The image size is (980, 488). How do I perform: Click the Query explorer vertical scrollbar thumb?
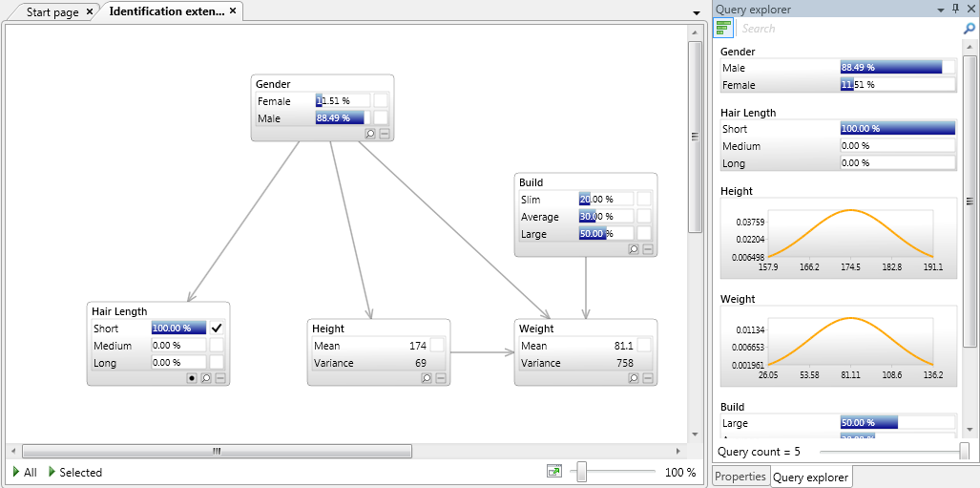tap(970, 201)
